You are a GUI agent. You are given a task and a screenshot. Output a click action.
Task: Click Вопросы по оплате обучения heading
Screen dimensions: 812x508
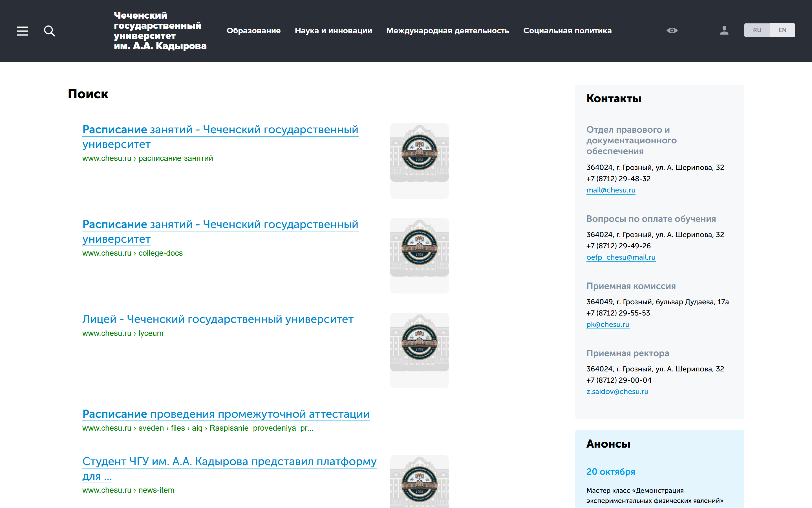[x=651, y=219]
